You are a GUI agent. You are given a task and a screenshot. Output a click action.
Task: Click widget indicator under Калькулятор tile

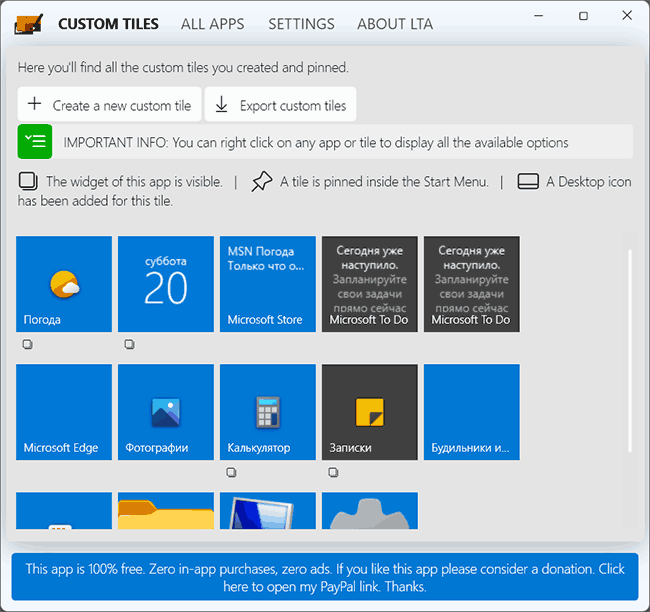click(232, 472)
